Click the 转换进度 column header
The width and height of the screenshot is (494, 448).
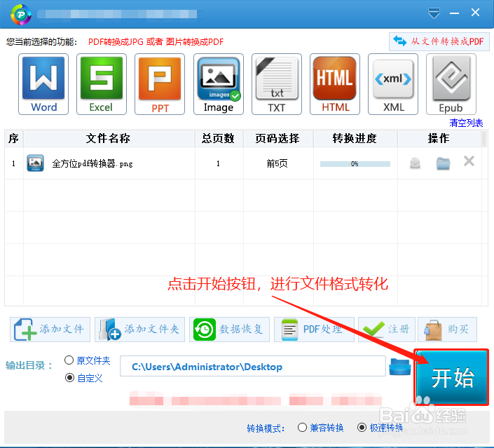(x=355, y=138)
